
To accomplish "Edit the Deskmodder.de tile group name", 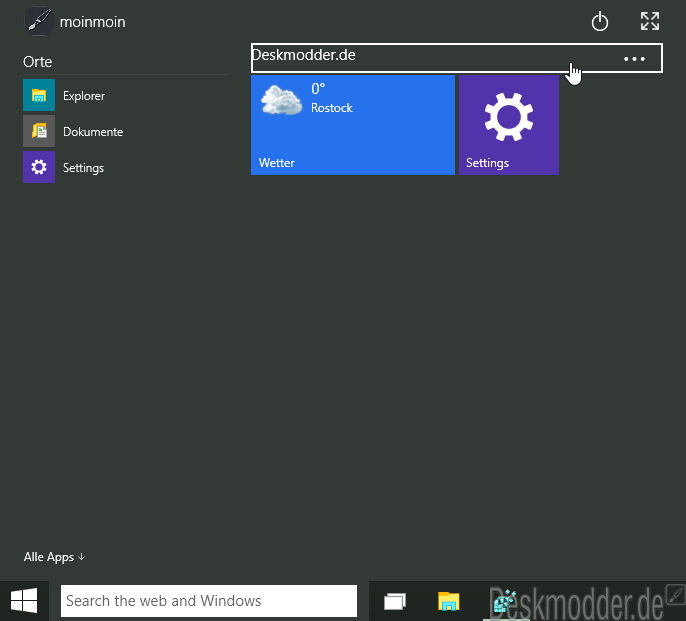I will pyautogui.click(x=304, y=55).
